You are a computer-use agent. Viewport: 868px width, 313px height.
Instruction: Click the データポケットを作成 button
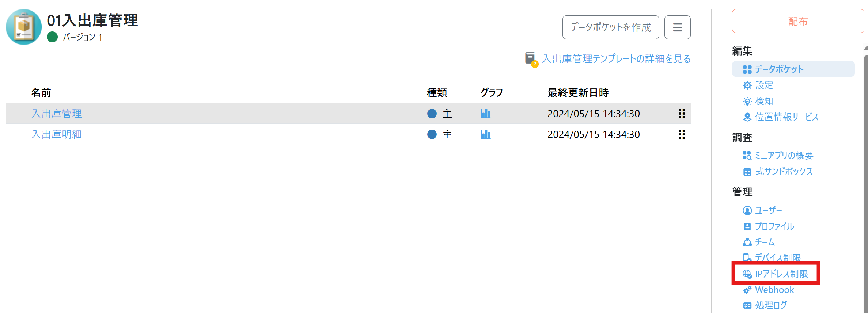[x=610, y=27]
